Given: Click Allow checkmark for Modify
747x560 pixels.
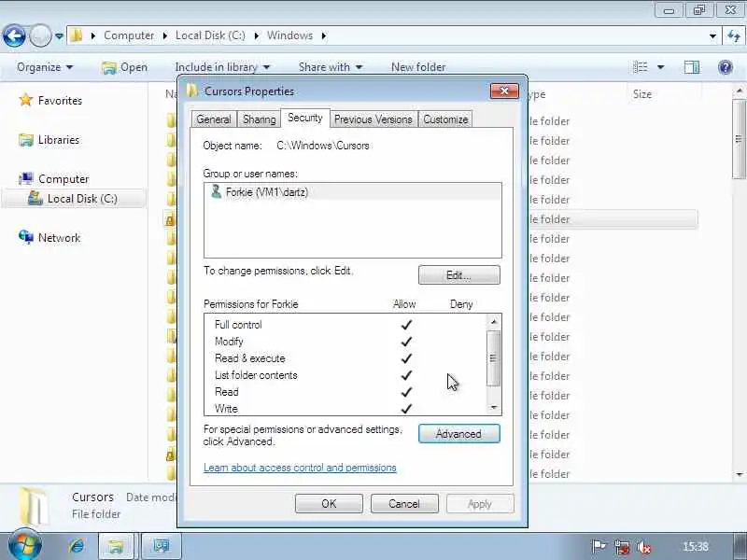Looking at the screenshot, I should [x=406, y=342].
